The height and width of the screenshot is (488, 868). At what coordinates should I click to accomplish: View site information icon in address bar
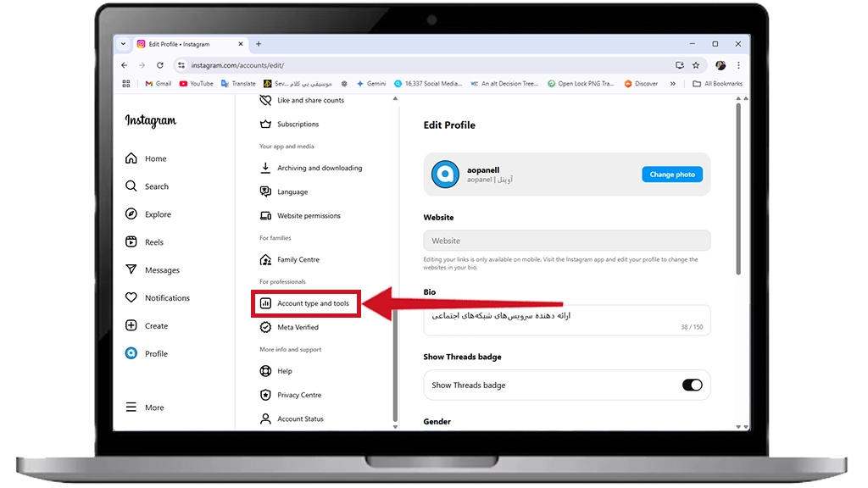tap(181, 65)
